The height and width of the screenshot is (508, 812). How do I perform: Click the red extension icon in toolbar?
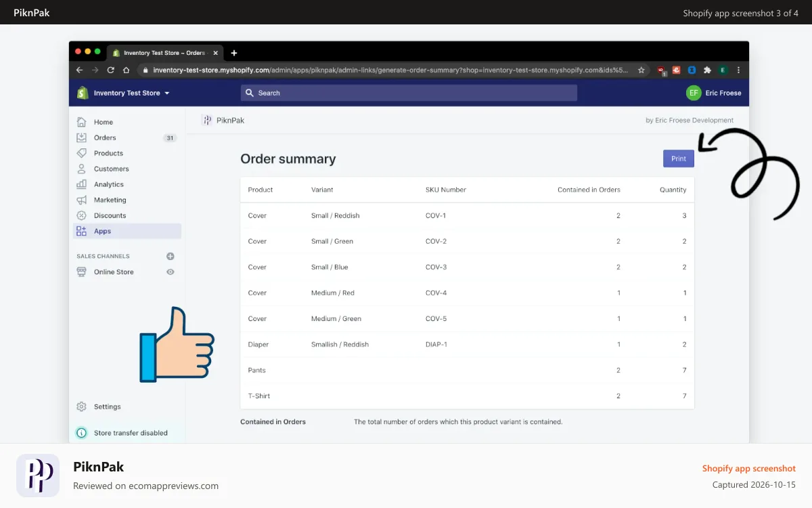[x=661, y=70]
